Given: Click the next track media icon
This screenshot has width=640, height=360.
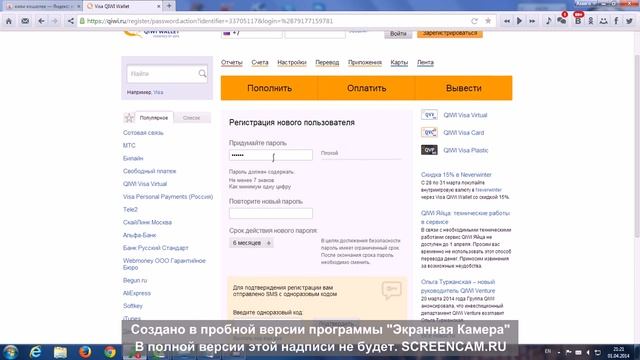Looking at the screenshot, I should 532,21.
